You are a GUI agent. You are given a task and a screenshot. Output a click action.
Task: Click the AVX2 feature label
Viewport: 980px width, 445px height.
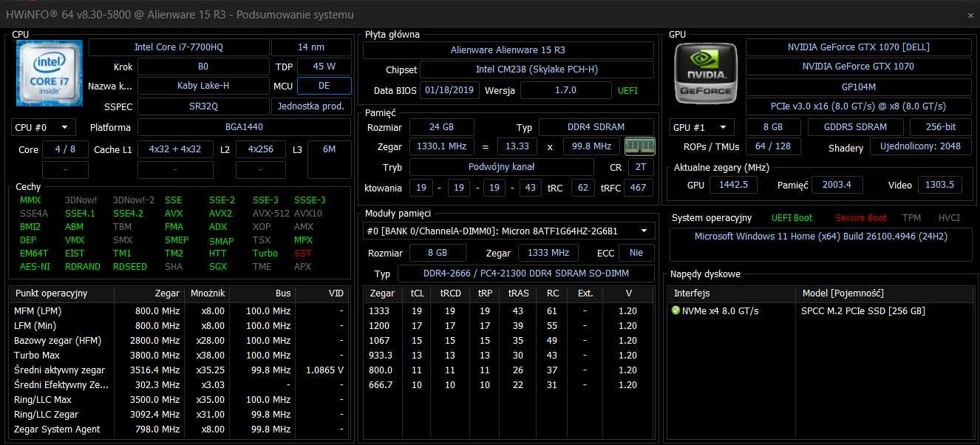(x=220, y=214)
